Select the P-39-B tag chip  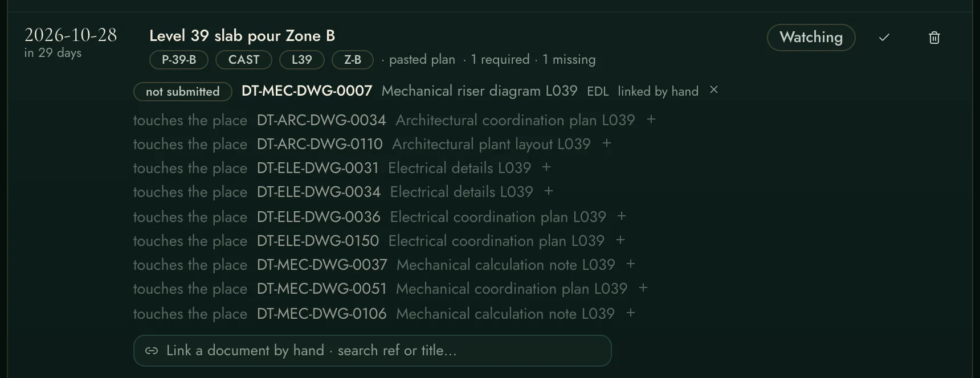[x=179, y=60]
